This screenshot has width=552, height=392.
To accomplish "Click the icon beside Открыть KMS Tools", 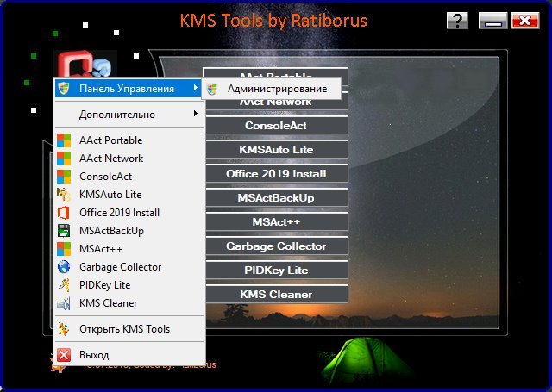I will 64,329.
